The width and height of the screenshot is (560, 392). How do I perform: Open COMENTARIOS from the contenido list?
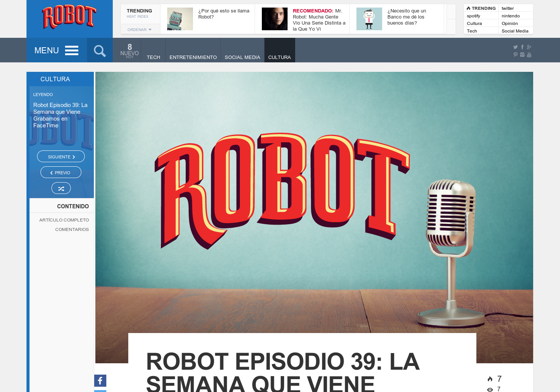click(72, 229)
